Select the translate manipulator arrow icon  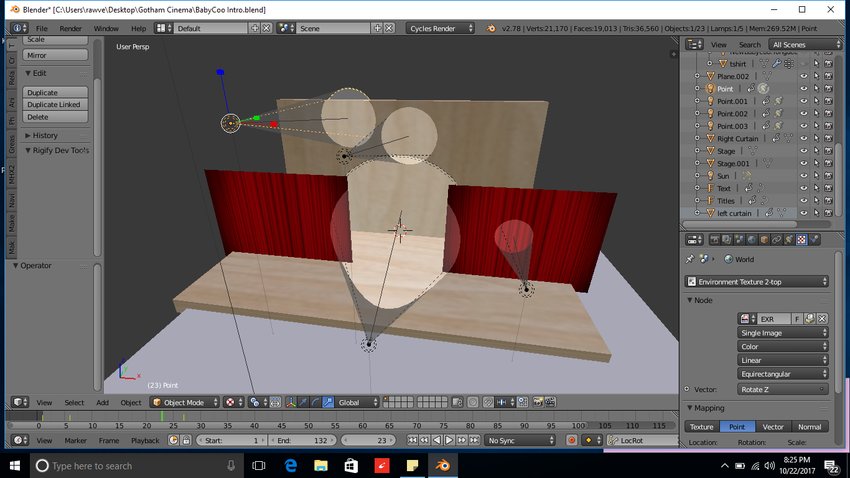pos(303,402)
